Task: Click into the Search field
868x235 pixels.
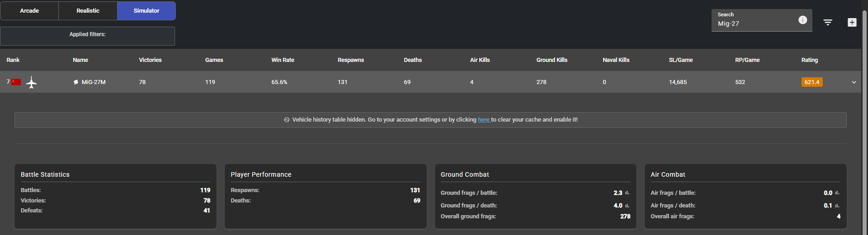Action: click(753, 23)
